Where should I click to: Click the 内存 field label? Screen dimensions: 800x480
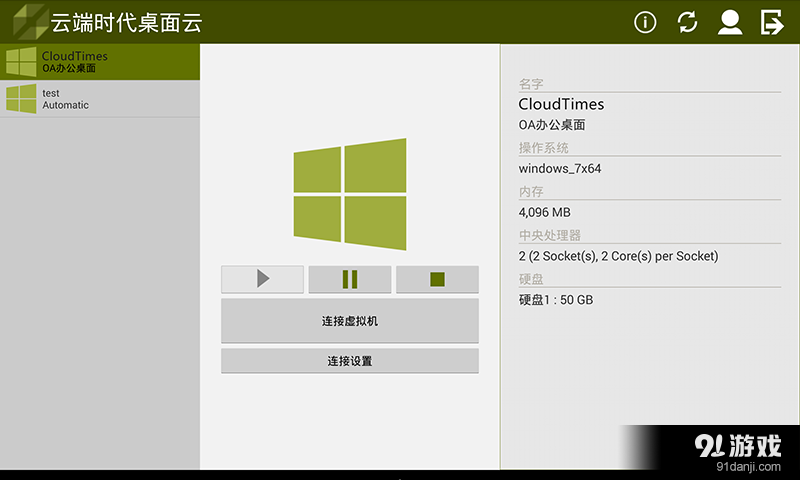coord(531,191)
